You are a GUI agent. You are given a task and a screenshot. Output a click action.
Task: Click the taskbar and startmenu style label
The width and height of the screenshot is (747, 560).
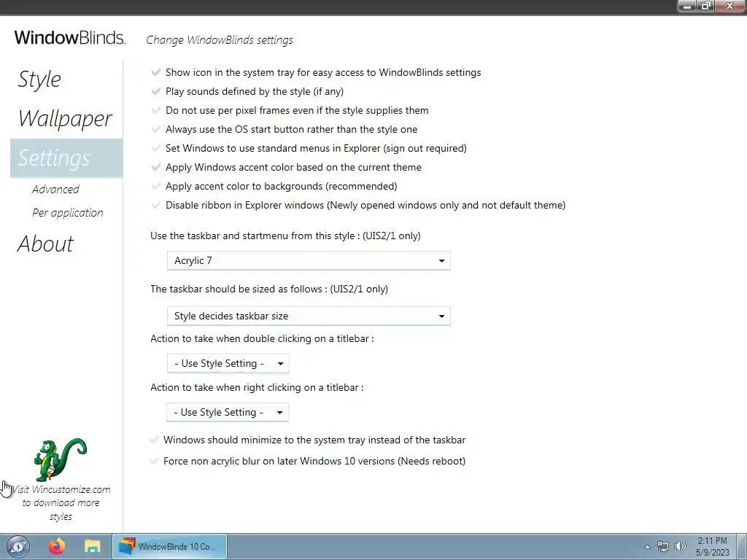click(x=285, y=236)
